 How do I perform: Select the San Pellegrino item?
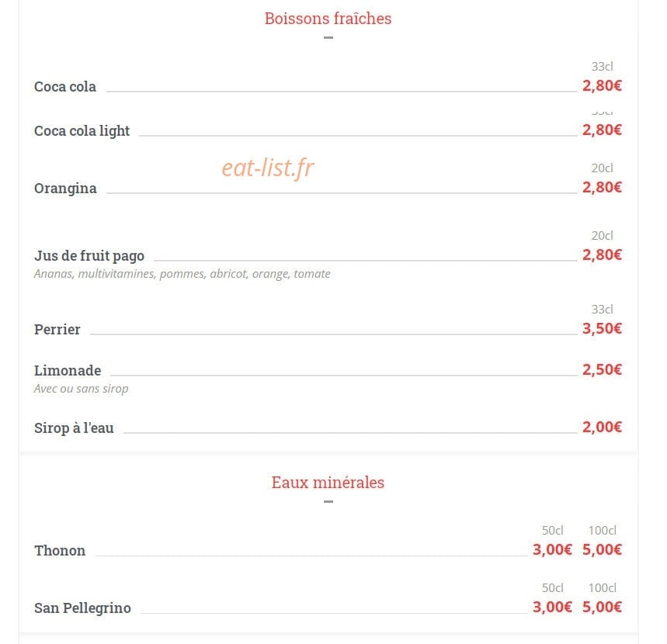click(x=82, y=608)
